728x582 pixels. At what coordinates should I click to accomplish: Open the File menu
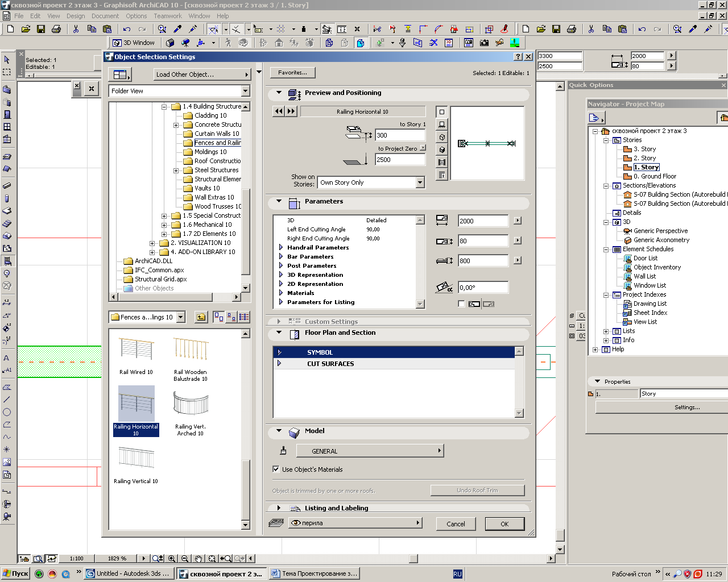(19, 16)
